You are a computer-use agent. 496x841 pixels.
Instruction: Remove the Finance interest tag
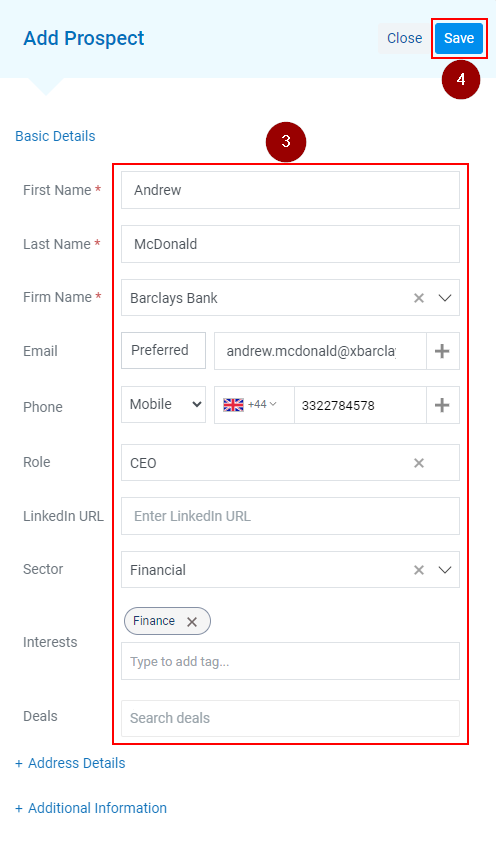(x=192, y=622)
